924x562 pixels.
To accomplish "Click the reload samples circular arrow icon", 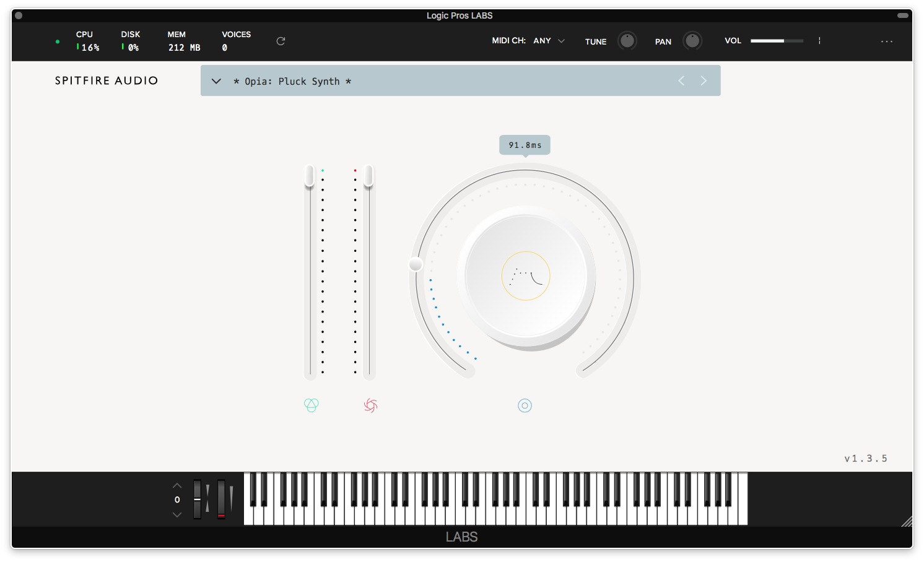I will click(x=280, y=41).
